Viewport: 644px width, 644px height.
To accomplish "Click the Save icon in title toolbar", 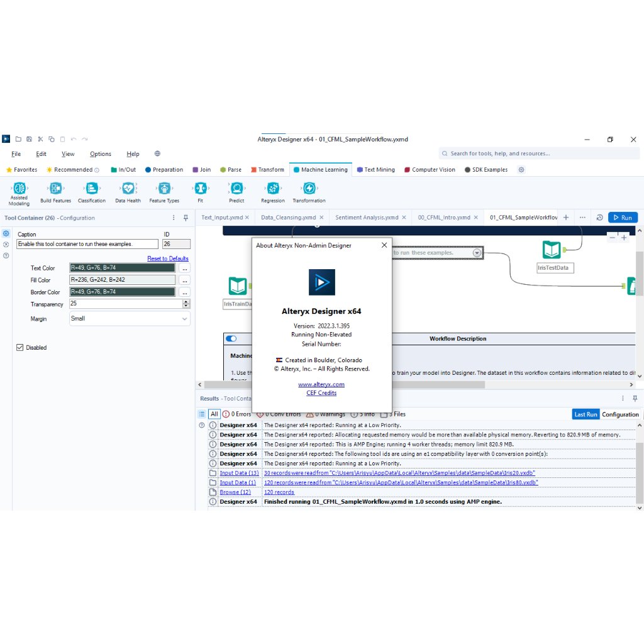I will click(29, 139).
